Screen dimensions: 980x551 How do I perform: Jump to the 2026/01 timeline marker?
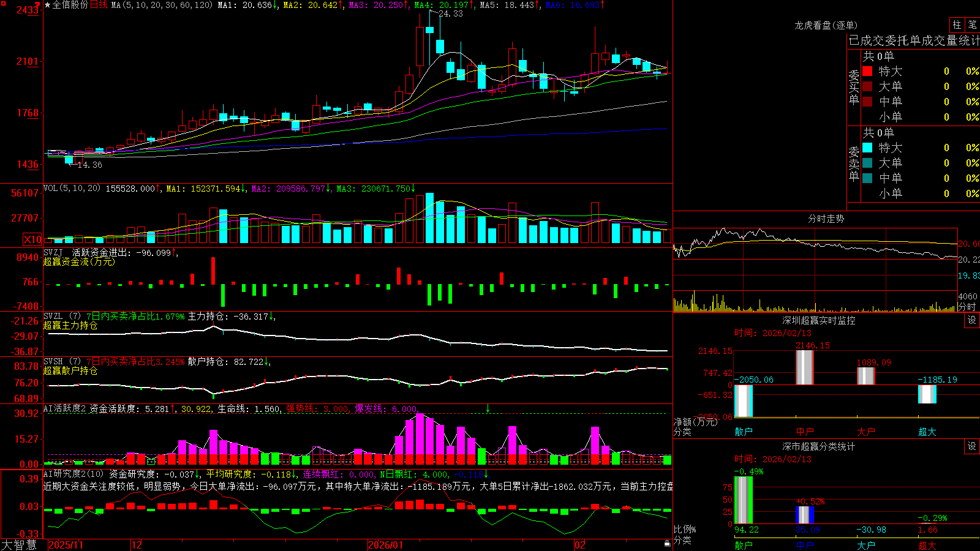pos(385,545)
